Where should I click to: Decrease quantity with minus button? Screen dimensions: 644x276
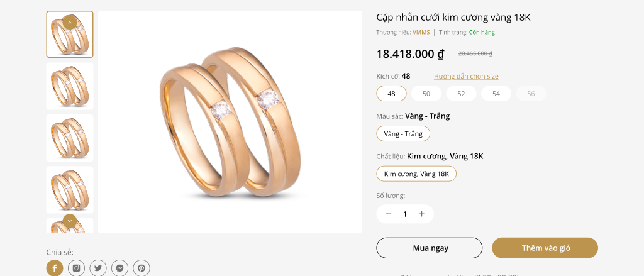(x=389, y=214)
